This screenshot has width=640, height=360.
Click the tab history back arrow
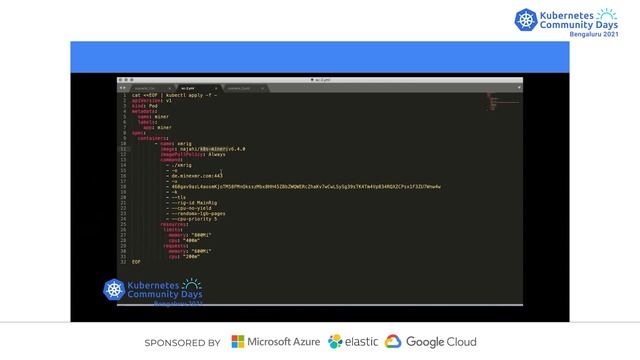[x=120, y=88]
